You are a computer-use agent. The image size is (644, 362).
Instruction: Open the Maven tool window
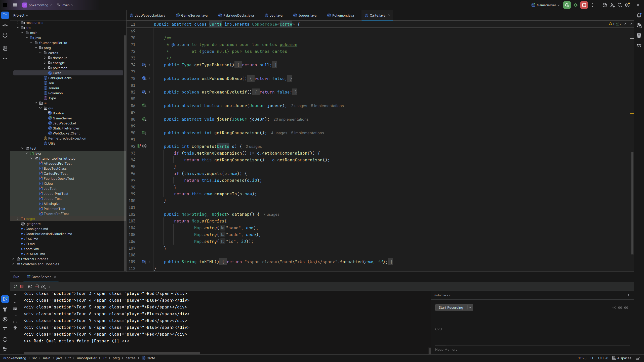point(639,46)
